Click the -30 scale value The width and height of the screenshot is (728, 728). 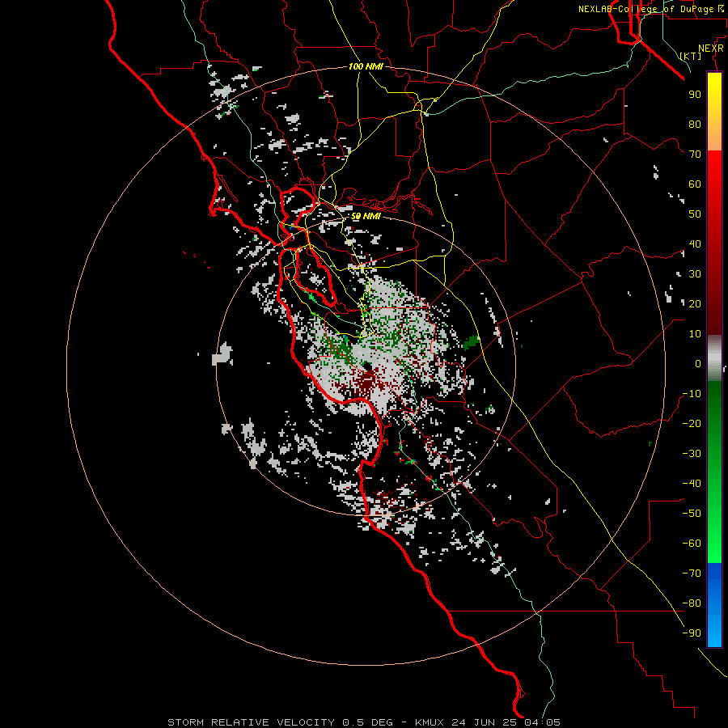click(692, 454)
